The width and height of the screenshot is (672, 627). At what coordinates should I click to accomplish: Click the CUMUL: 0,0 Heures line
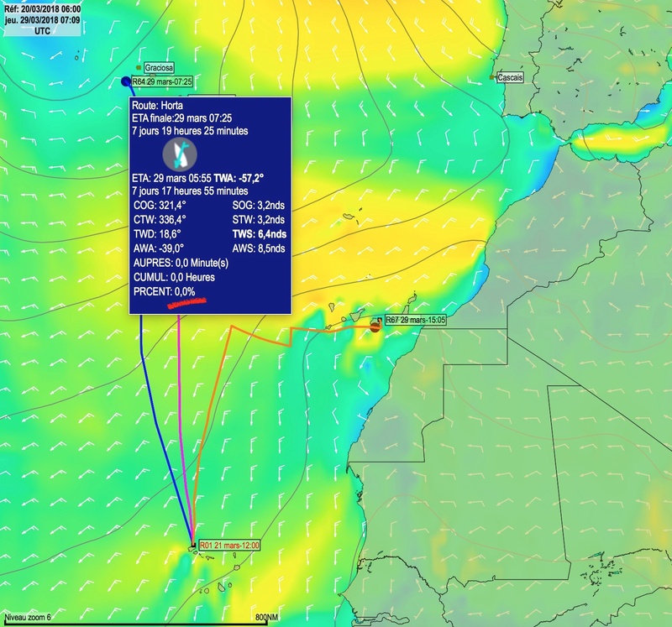click(x=174, y=277)
